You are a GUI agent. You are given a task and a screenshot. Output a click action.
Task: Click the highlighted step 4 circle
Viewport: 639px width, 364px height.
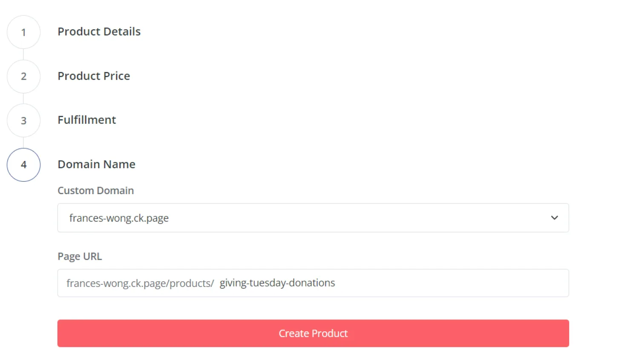point(23,165)
